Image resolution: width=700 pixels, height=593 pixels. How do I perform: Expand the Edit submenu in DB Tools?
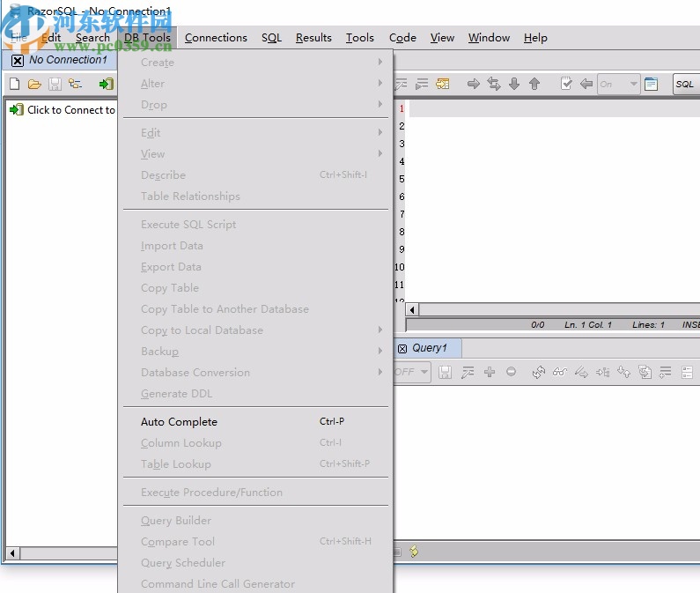(256, 133)
